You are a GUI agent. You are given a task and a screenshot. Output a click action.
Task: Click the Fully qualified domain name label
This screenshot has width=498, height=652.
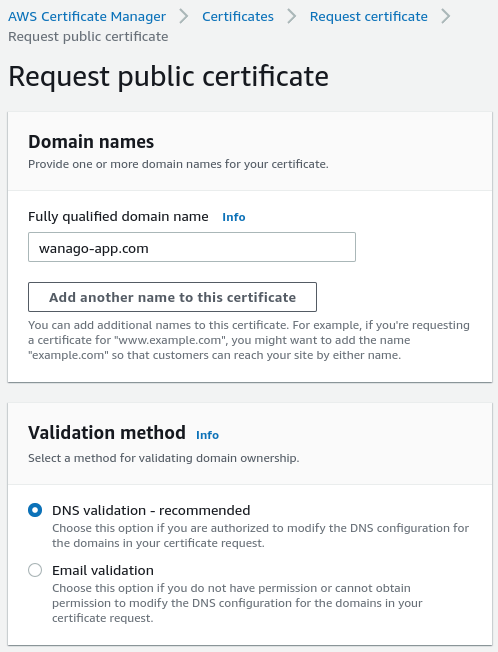[118, 217]
